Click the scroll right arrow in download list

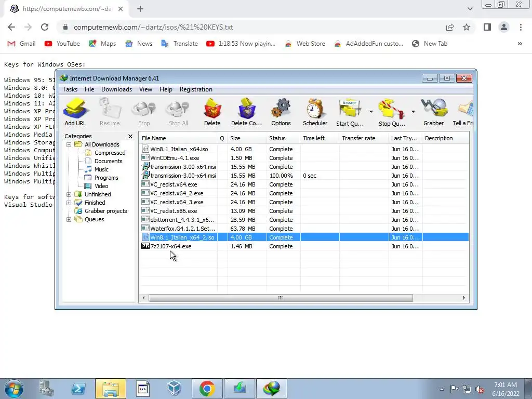pyautogui.click(x=464, y=298)
